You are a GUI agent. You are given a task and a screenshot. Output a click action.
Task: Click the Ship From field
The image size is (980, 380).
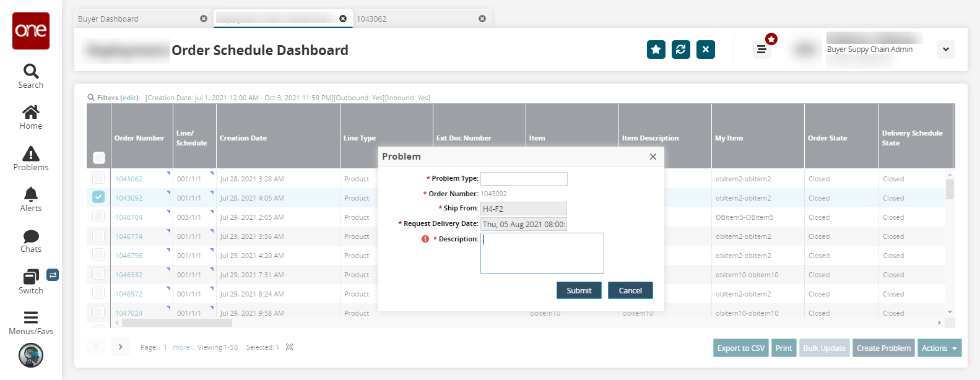click(524, 209)
